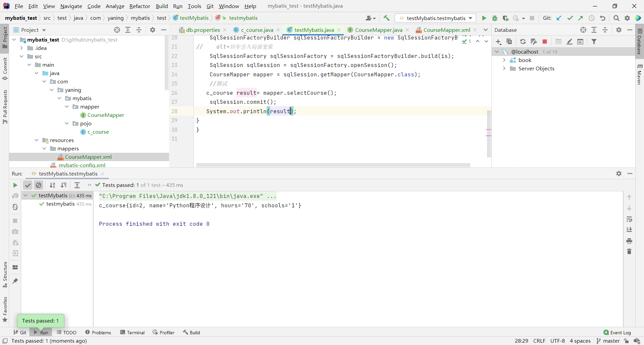
Task: Show Git history clock icon
Action: [592, 18]
